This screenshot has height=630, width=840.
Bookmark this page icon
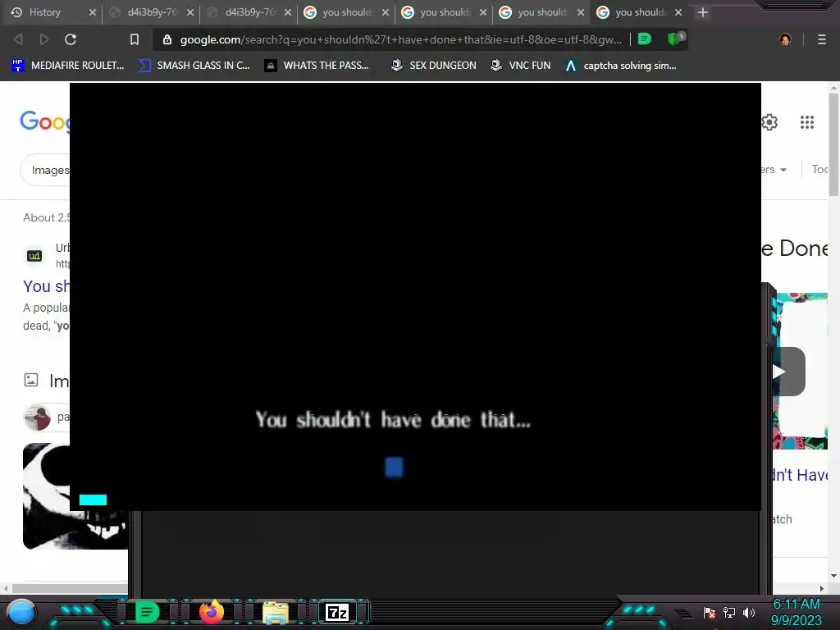(135, 39)
